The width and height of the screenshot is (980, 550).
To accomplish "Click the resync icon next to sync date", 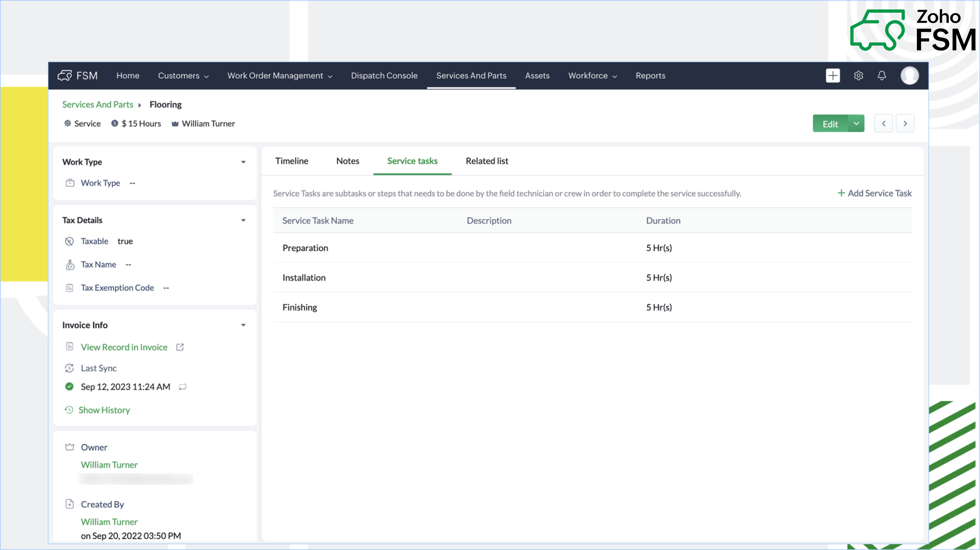I will coord(183,387).
